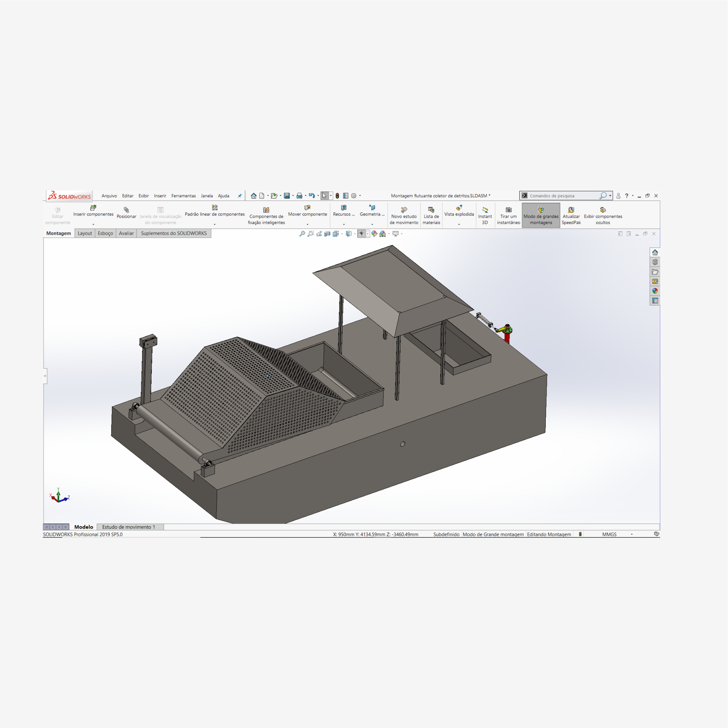Expand dropdown arrow beside Apply Scene
Screen dimensions: 728x728
[389, 234]
